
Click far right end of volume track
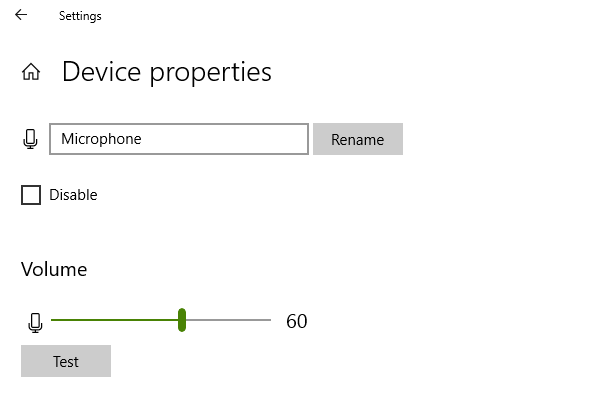(x=269, y=320)
